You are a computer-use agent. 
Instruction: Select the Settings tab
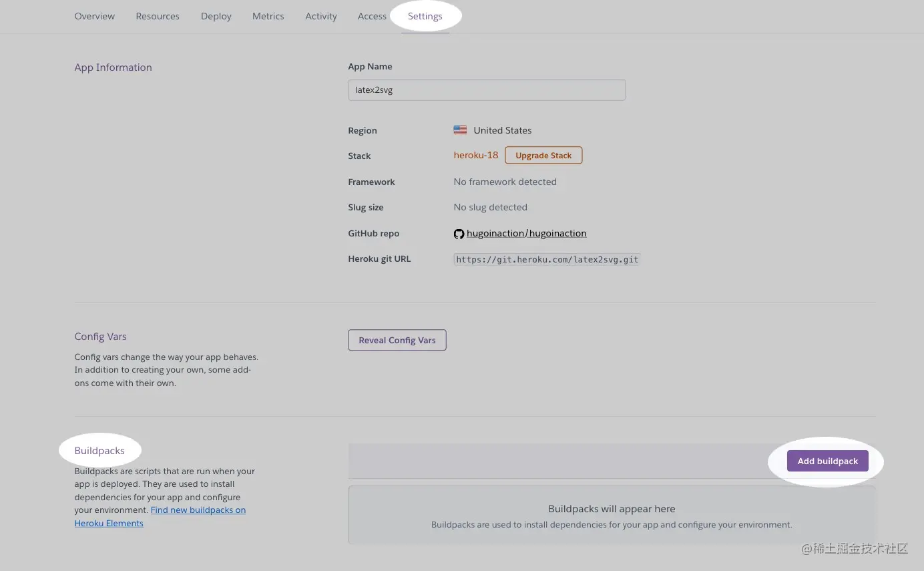point(425,16)
